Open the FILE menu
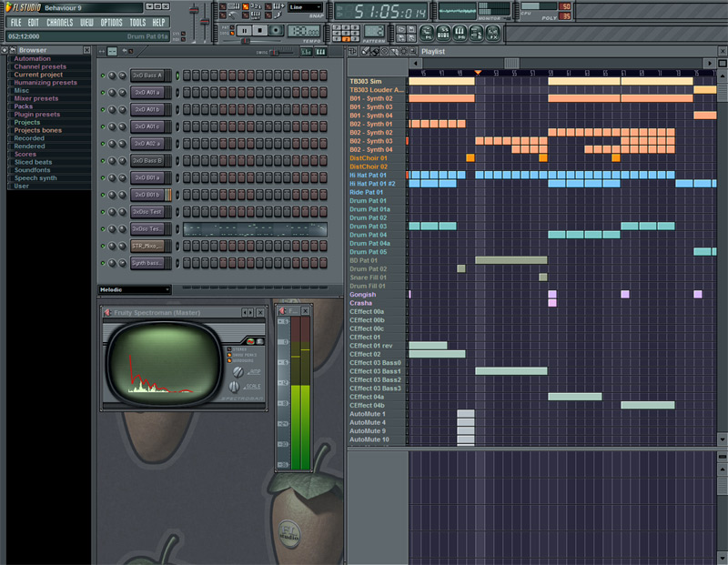Image resolution: width=728 pixels, height=565 pixels. (x=15, y=22)
